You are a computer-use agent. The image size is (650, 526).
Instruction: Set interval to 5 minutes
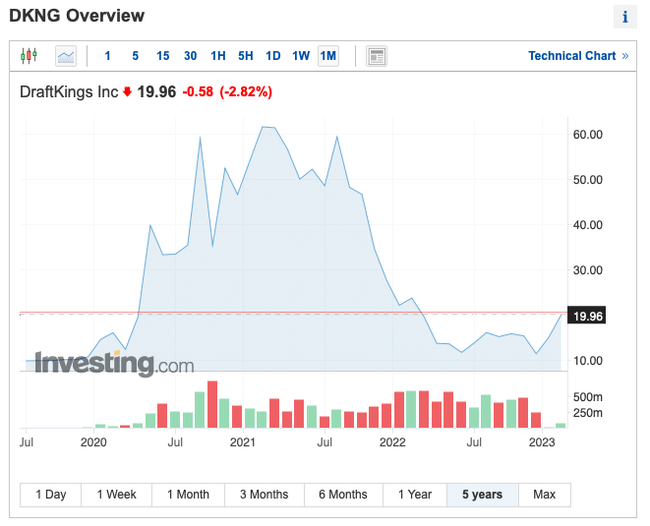point(135,56)
